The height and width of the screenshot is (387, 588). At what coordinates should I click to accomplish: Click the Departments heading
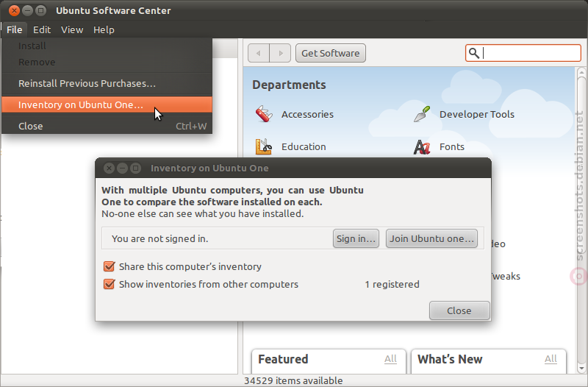pos(289,85)
